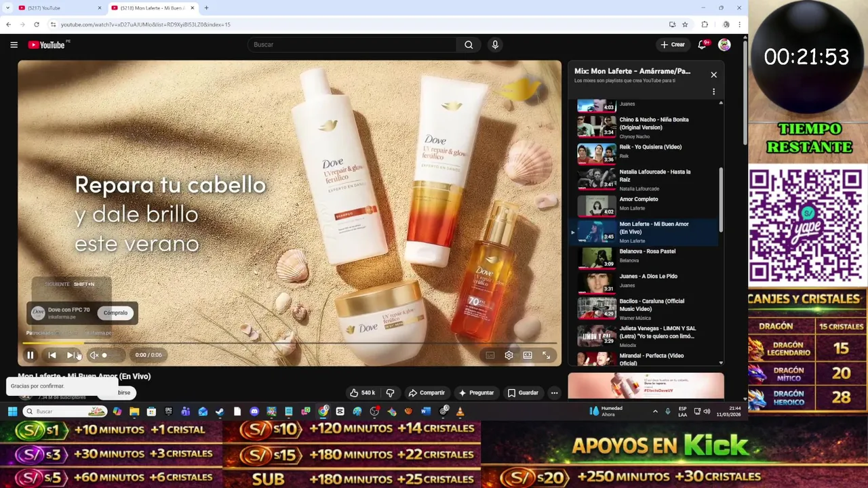Go to previous video in playlist
Image resolution: width=868 pixels, height=488 pixels.
[x=52, y=355]
